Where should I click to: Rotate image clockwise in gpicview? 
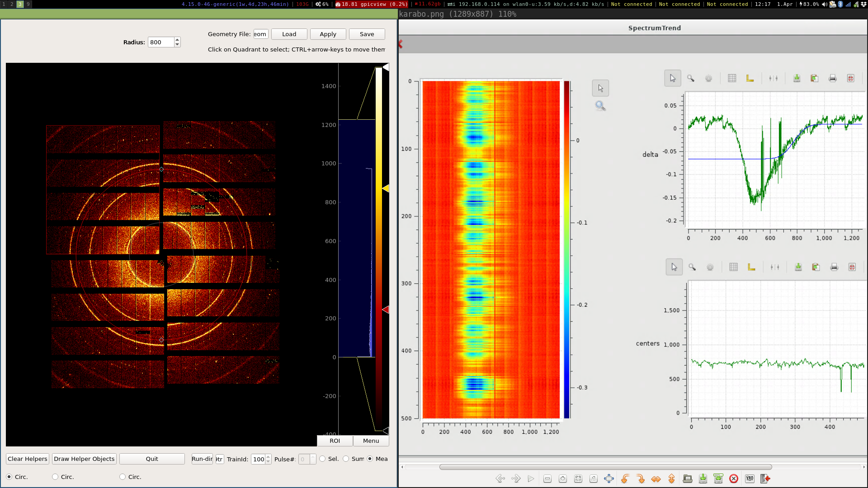coord(641,479)
